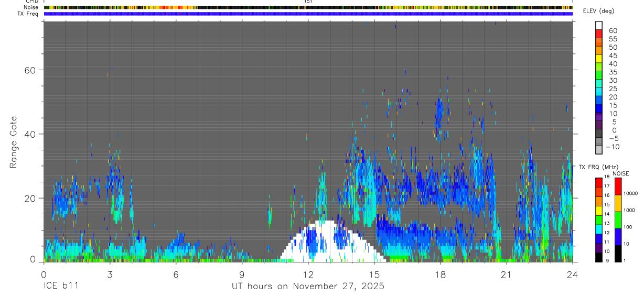
Task: Click the UT hours axis tick label '3'
Action: tap(110, 274)
